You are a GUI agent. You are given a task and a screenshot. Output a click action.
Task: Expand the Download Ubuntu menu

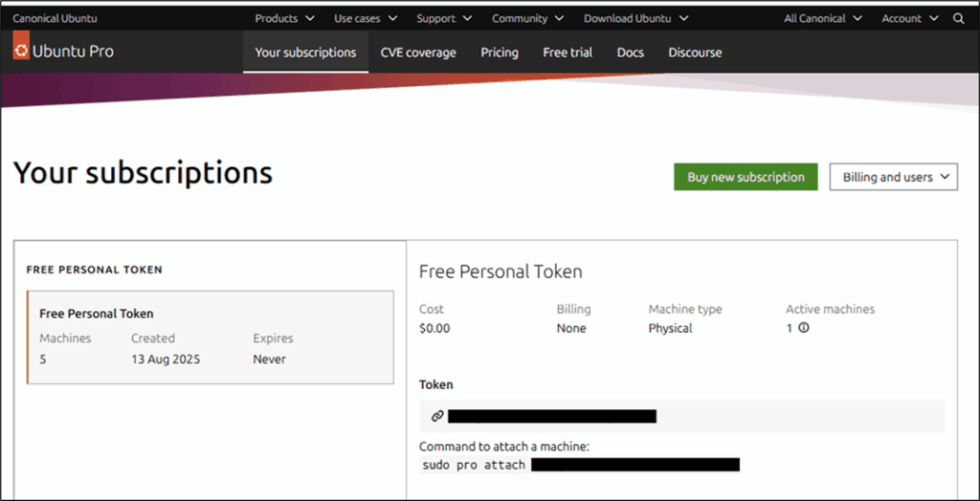(635, 19)
